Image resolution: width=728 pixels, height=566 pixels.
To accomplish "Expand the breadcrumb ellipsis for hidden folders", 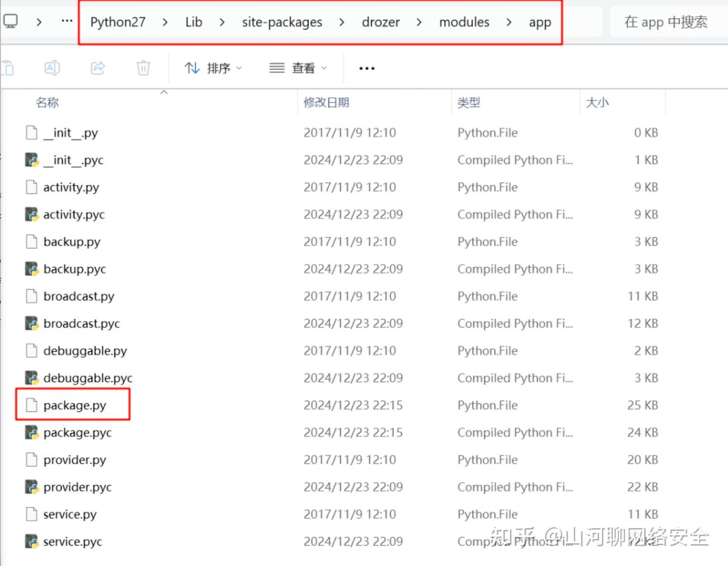I will point(67,21).
